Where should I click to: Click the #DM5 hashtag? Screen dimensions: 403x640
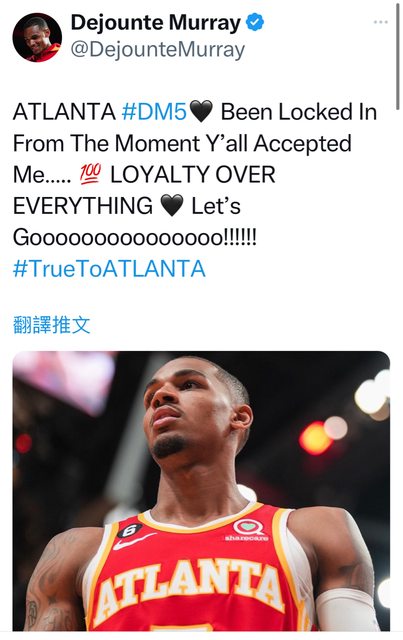pos(154,112)
